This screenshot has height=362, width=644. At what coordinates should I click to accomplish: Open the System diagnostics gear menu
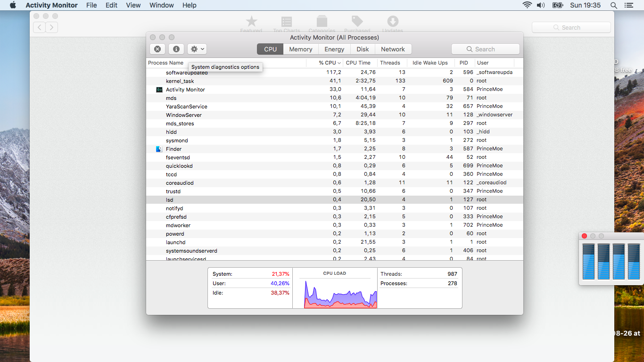[x=197, y=49]
